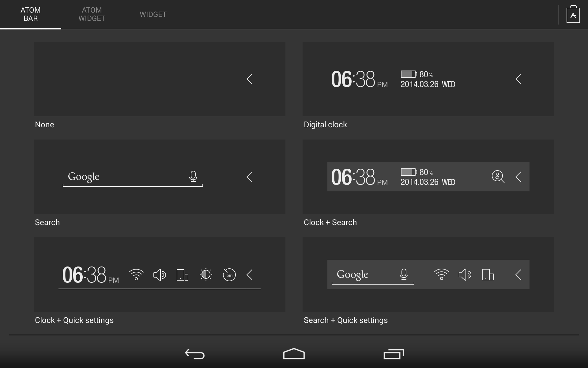Tap screen rotation icon in Clock + Quick settings
Screen dimensions: 588x368
(183, 275)
